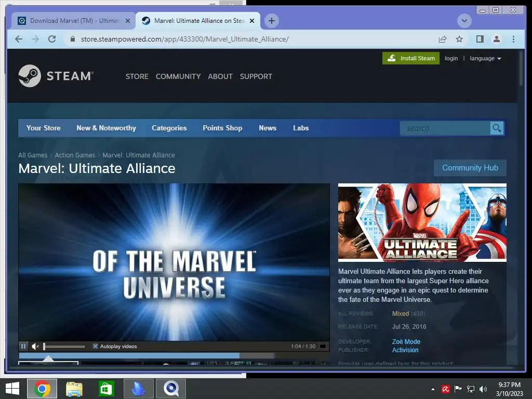Enter trailer fullscreen mode
The image size is (532, 399).
point(323,347)
